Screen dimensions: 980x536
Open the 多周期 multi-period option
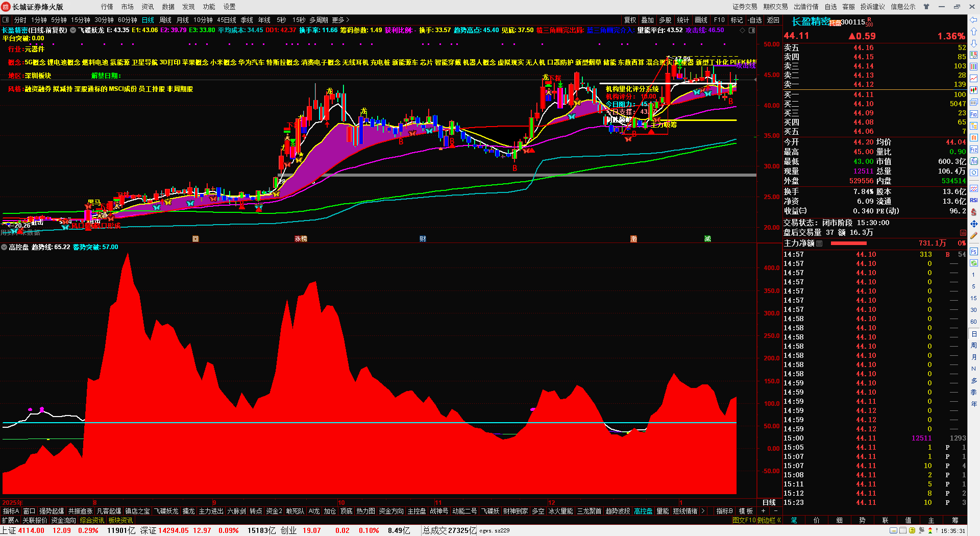tap(318, 20)
